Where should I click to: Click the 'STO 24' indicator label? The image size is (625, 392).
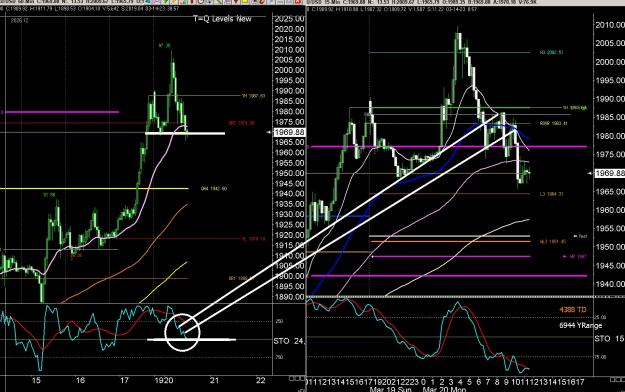coord(289,341)
